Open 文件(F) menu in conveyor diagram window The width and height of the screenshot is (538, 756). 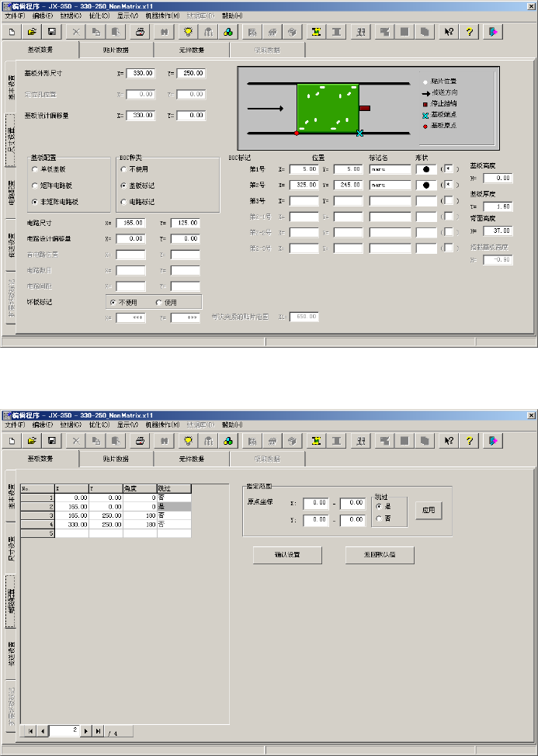pos(15,16)
